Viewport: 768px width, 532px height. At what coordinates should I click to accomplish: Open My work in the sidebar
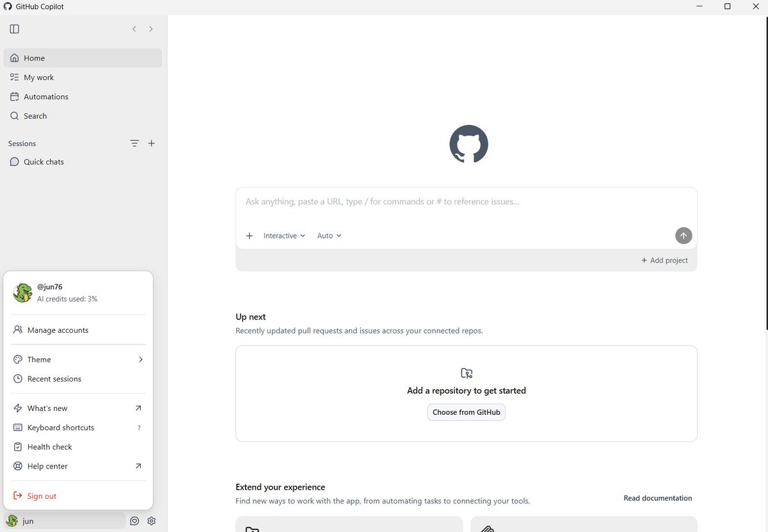[83, 77]
